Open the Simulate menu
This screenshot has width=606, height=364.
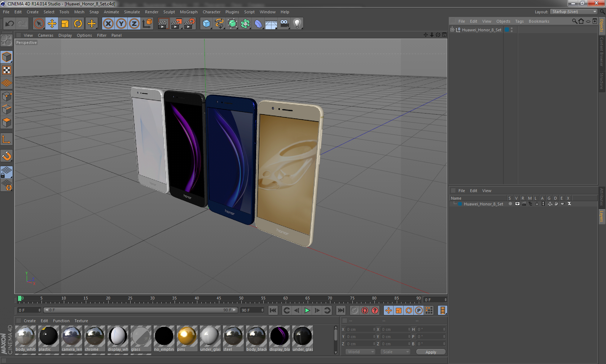(x=132, y=12)
